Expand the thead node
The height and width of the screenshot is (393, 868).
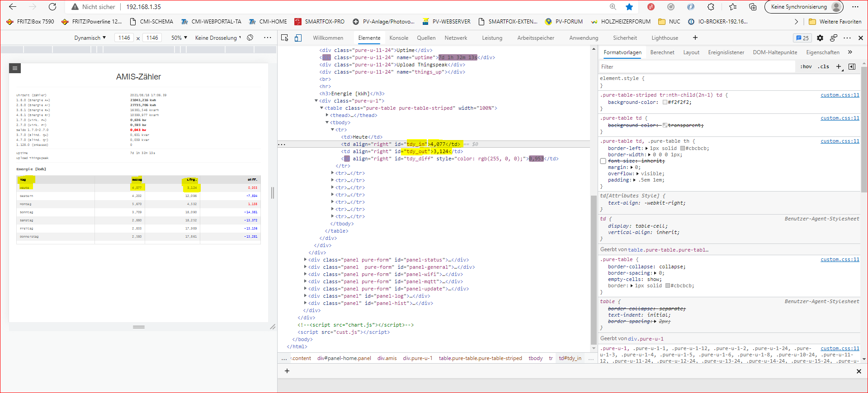[327, 115]
